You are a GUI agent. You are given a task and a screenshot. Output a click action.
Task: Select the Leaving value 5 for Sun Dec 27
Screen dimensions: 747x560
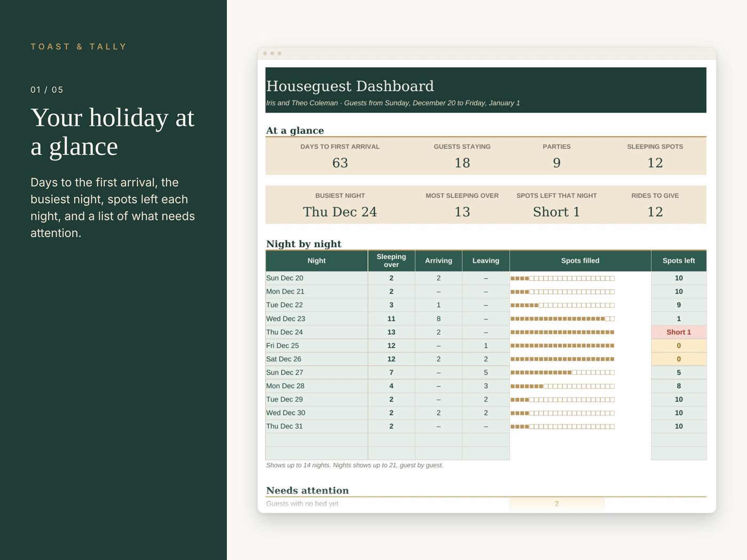pyautogui.click(x=486, y=372)
